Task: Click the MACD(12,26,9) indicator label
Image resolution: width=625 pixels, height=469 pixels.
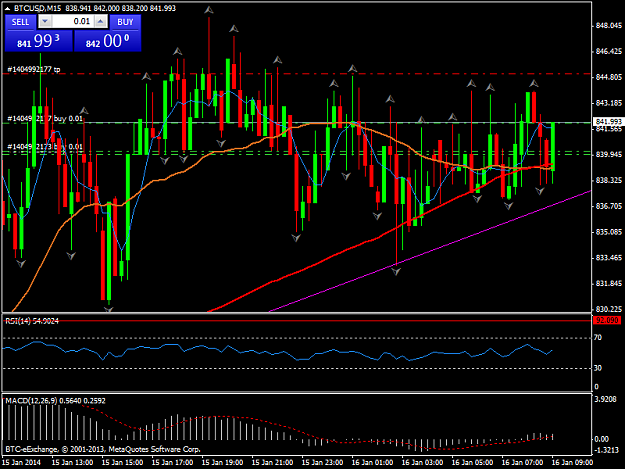Action: point(55,401)
